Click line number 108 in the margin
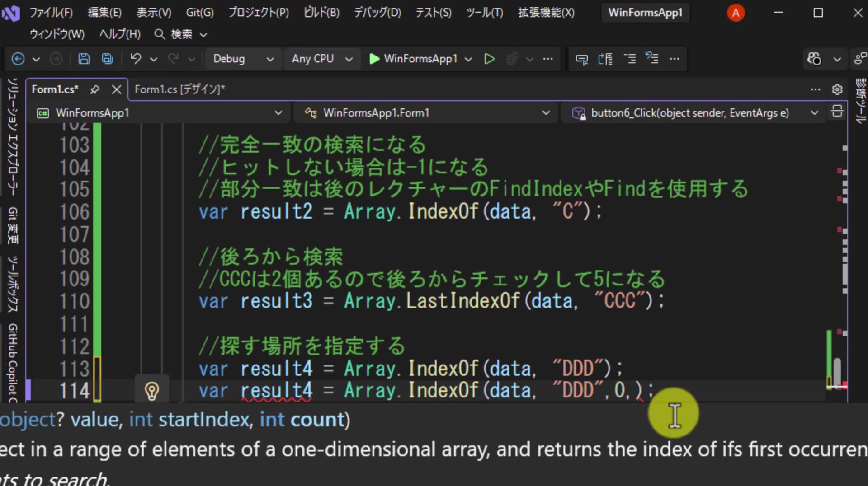 [75, 257]
